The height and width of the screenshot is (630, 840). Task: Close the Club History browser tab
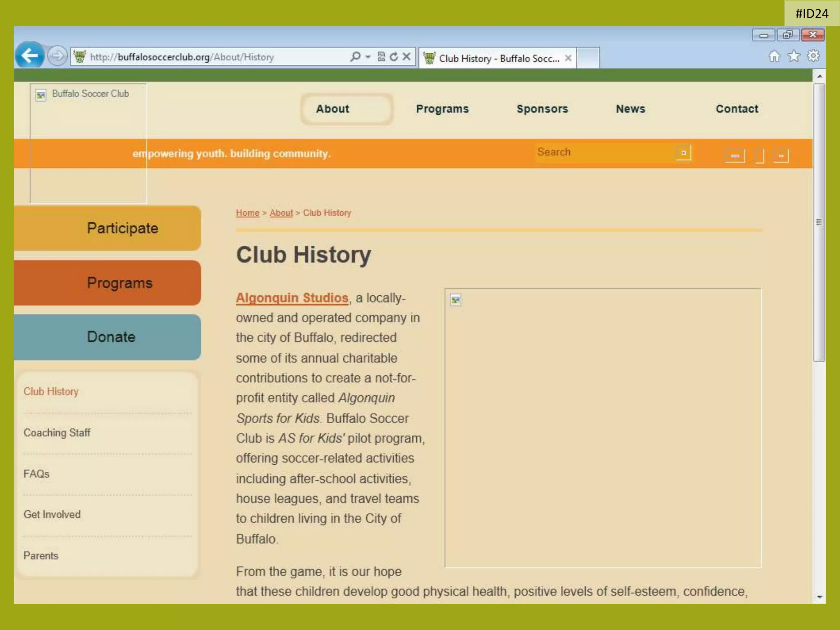pos(568,58)
